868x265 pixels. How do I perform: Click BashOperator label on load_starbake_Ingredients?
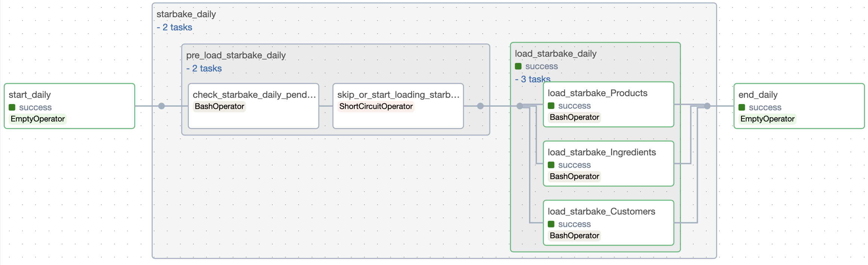pyautogui.click(x=575, y=177)
